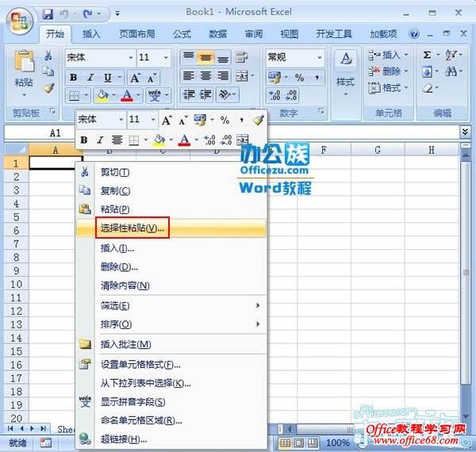Align text left in the ribbon

(x=189, y=75)
